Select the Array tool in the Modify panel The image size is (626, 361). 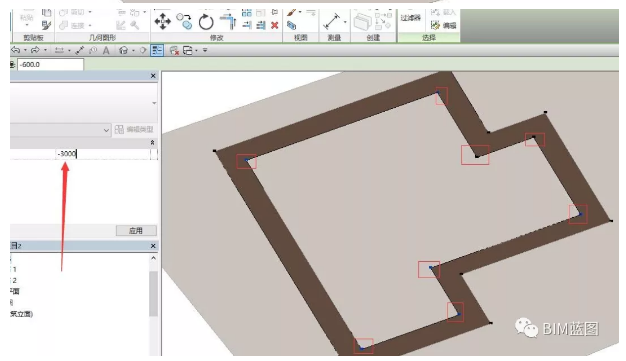click(247, 13)
